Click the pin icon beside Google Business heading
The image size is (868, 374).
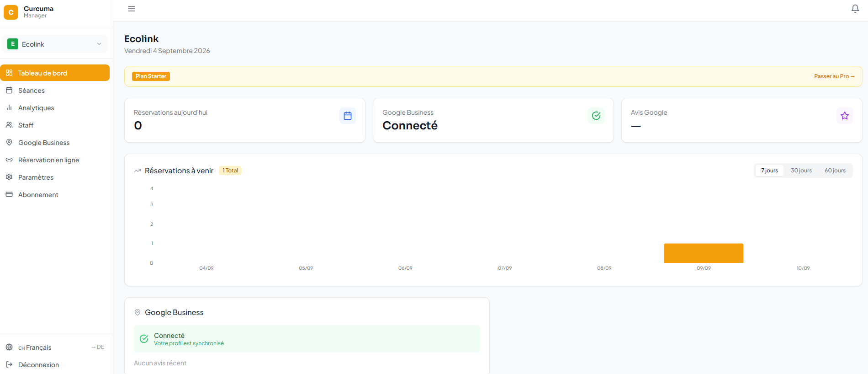138,312
